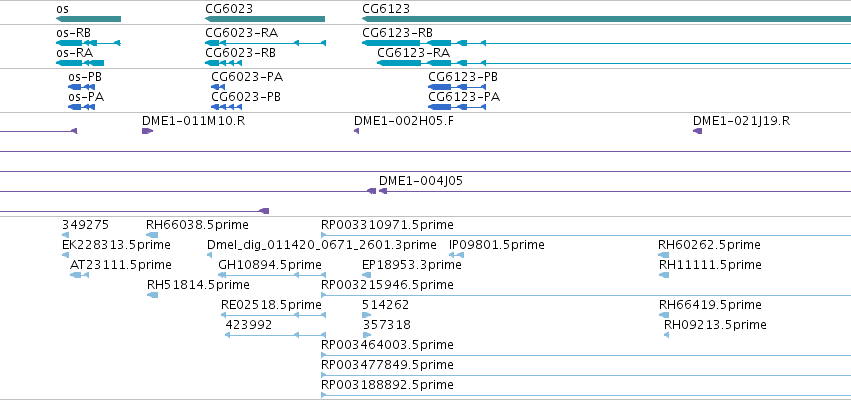Select the RP003215946.5prime EST line

pyautogui.click(x=586, y=295)
